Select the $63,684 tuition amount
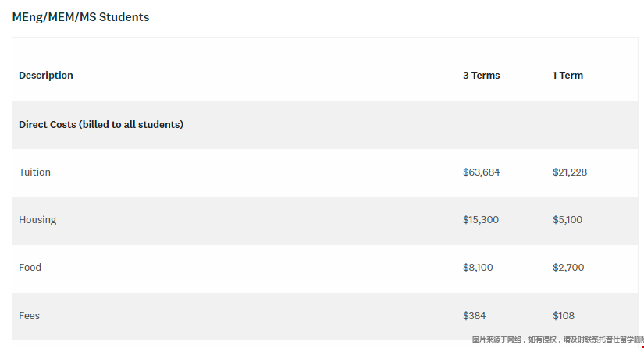The height and width of the screenshot is (348, 644). coord(482,172)
